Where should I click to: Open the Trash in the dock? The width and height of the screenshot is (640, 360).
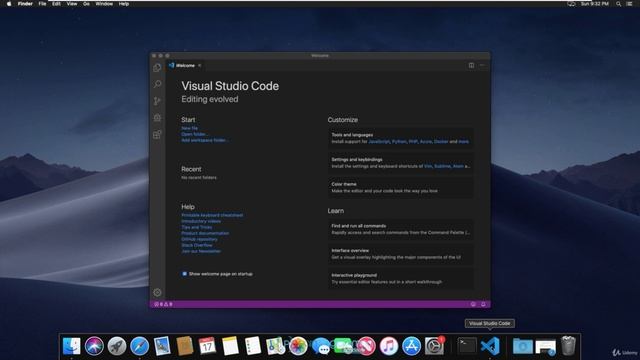pos(568,346)
